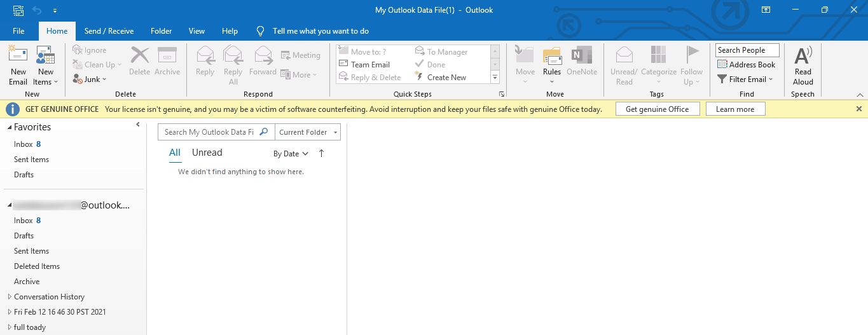This screenshot has height=335, width=868.
Task: Toggle Unread/Read status
Action: [x=624, y=66]
